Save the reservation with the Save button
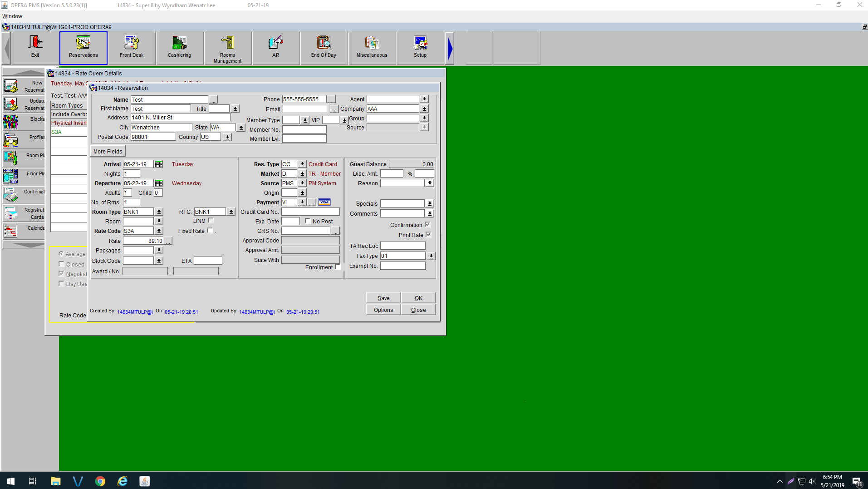This screenshot has height=489, width=868. pyautogui.click(x=383, y=297)
